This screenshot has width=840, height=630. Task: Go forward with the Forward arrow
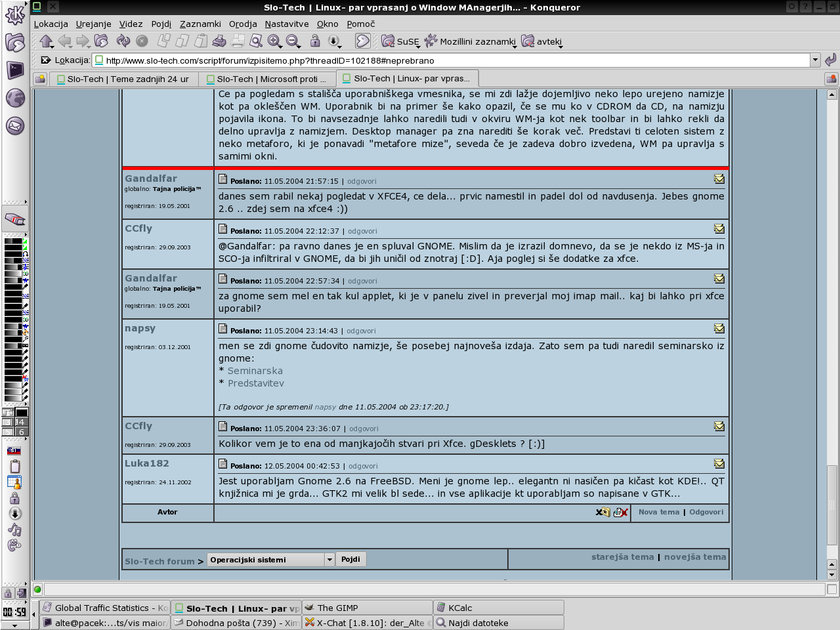pyautogui.click(x=83, y=41)
